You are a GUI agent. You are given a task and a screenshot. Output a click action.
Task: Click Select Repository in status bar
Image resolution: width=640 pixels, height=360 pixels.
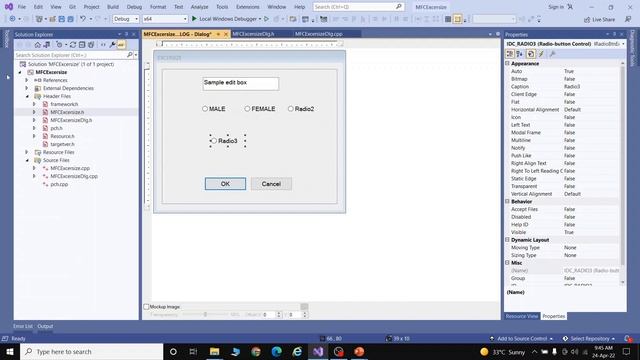pyautogui.click(x=589, y=338)
